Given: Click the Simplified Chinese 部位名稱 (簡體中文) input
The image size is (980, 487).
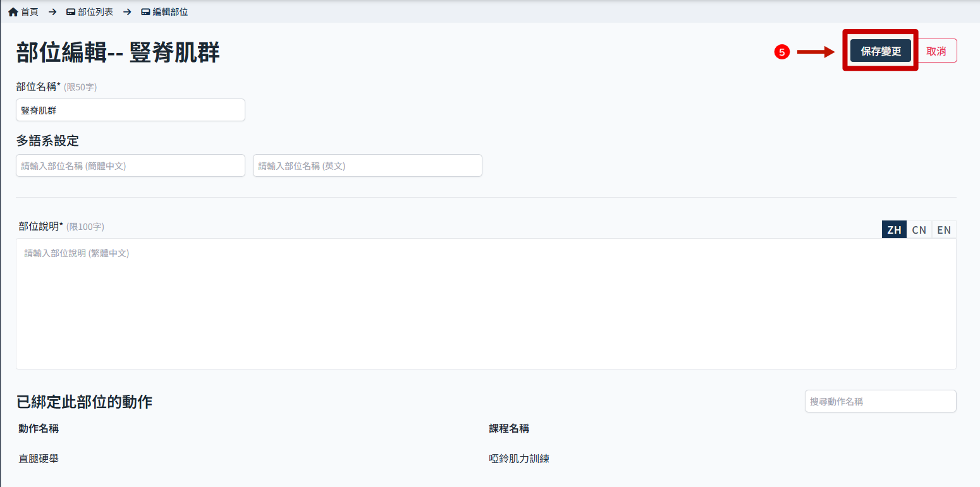Looking at the screenshot, I should coord(130,165).
